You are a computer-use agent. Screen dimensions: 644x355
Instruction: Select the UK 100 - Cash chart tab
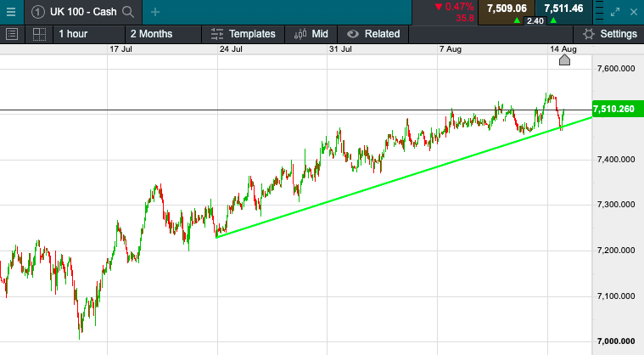[x=83, y=13]
